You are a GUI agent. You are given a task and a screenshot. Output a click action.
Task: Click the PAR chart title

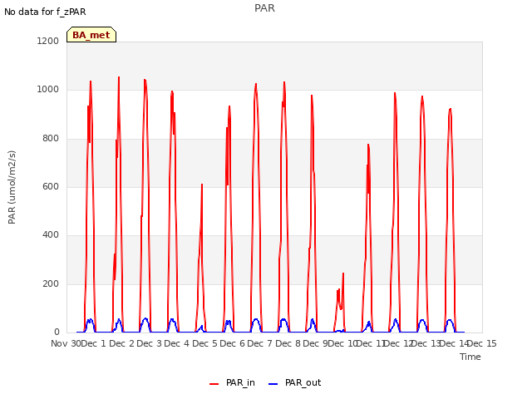point(264,8)
